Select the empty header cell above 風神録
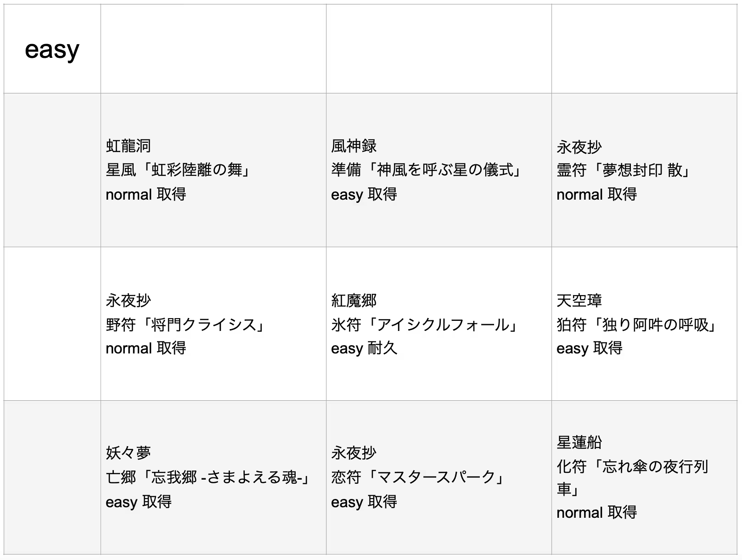 coord(439,49)
